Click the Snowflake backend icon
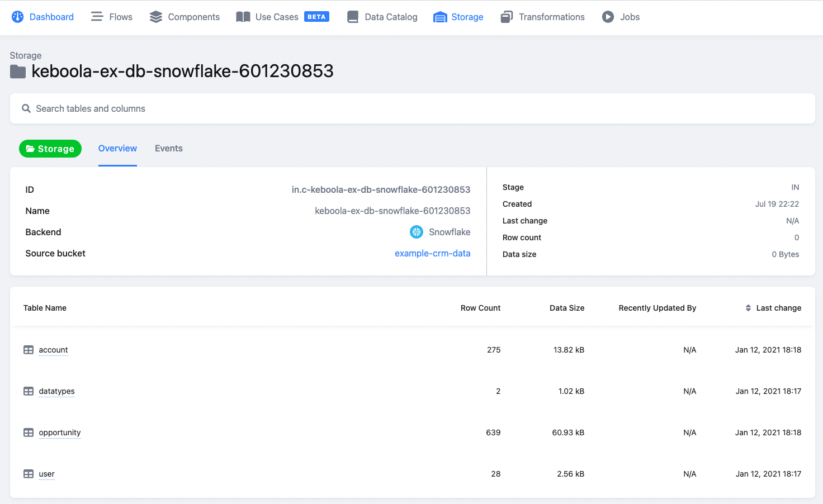Image resolution: width=823 pixels, height=504 pixels. [416, 232]
